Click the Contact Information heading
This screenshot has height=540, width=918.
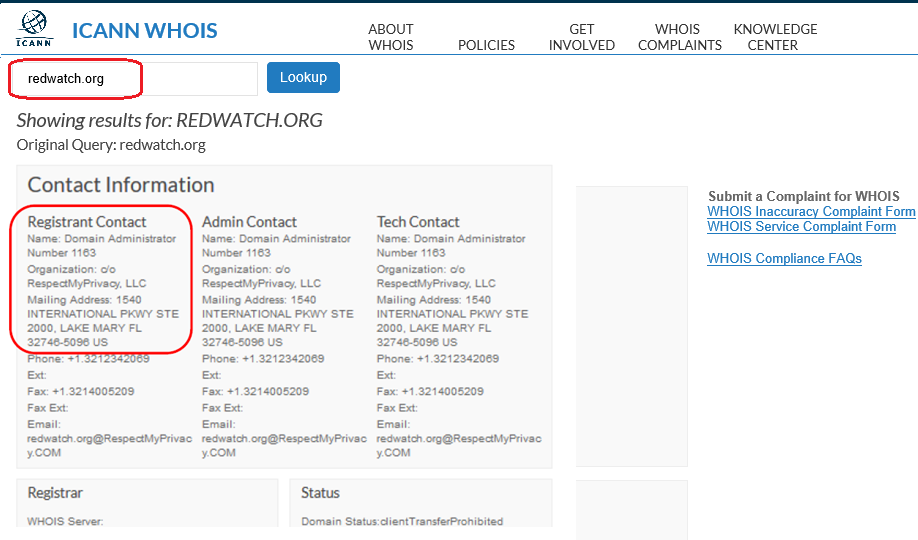[121, 185]
